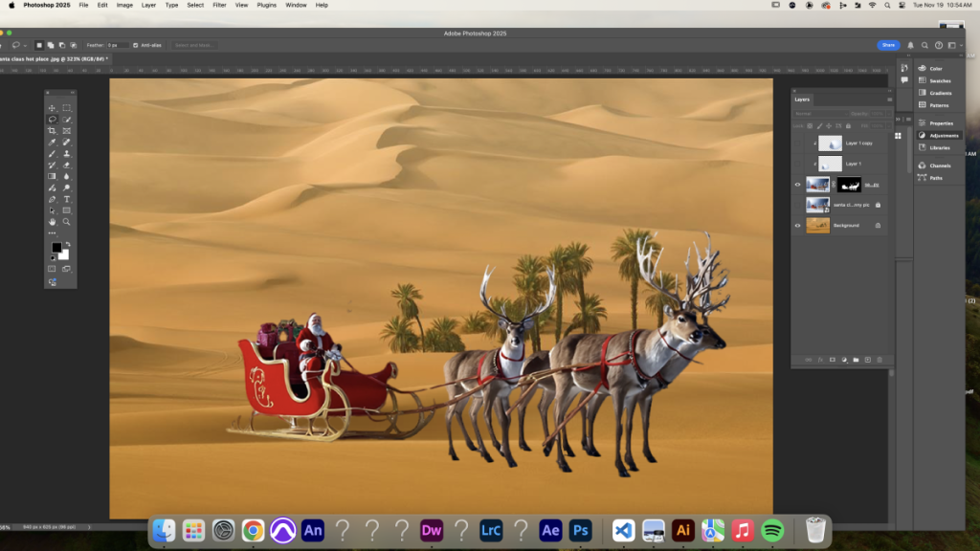
Task: Click the Add layer mask icon
Action: (x=832, y=360)
